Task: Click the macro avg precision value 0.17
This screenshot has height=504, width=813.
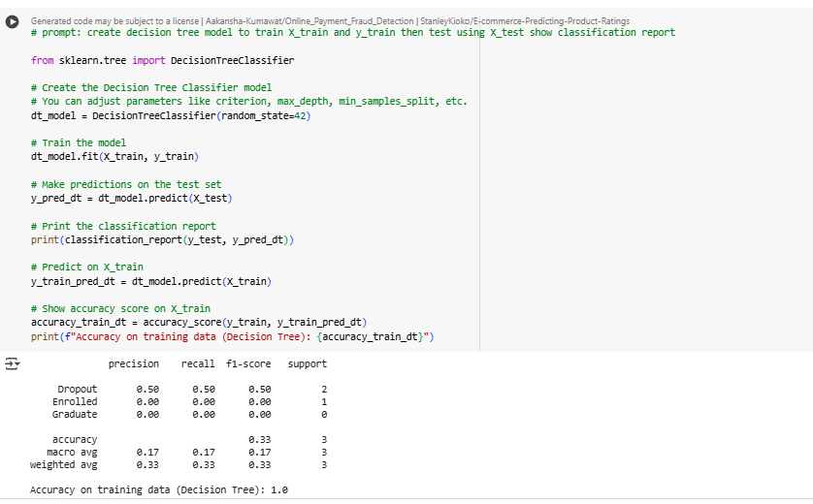Action: coord(147,453)
